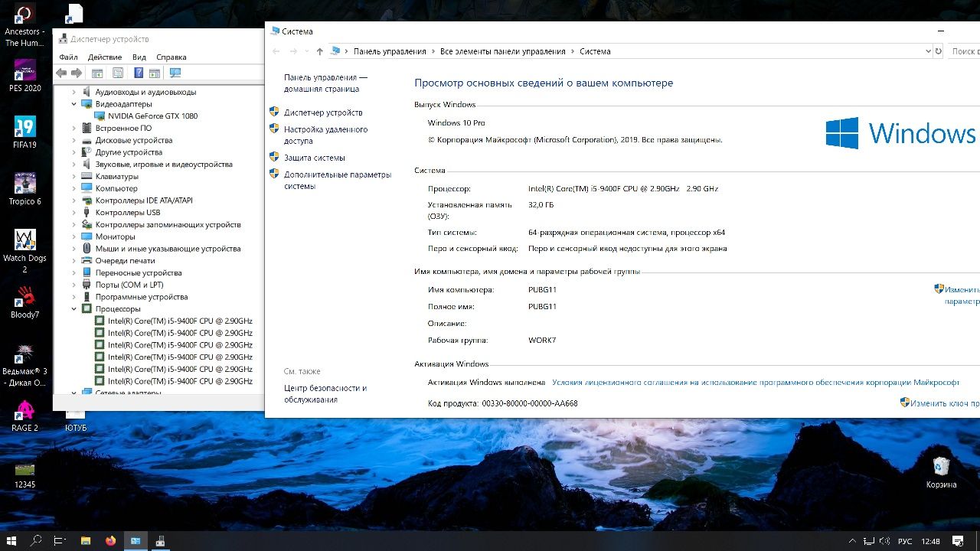Open Действие menu in Device Manager
This screenshot has height=551, width=980.
pos(105,57)
